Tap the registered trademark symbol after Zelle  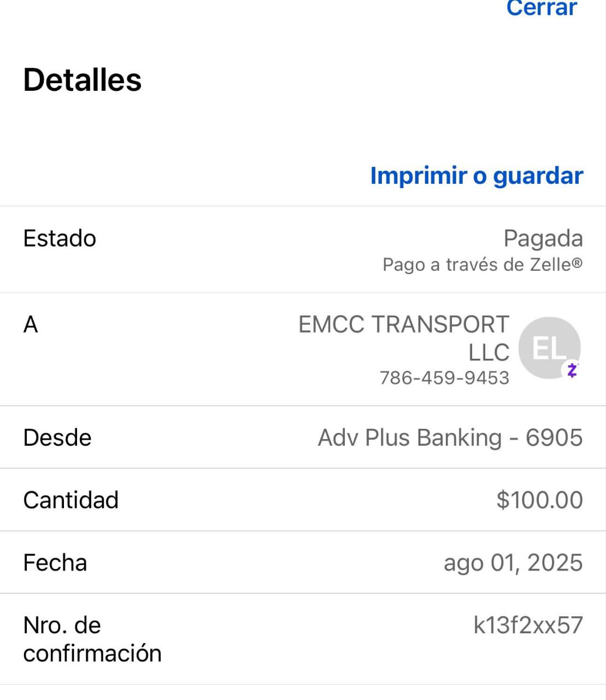point(577,263)
